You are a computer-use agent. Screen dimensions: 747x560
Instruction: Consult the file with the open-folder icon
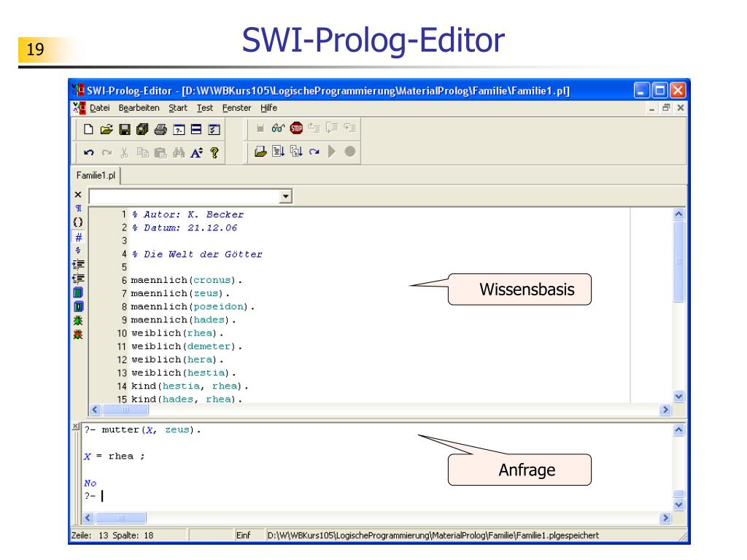click(260, 152)
